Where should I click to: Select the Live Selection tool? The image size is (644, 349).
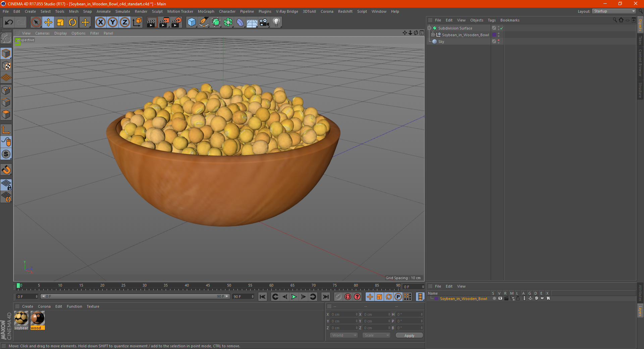[x=36, y=22]
